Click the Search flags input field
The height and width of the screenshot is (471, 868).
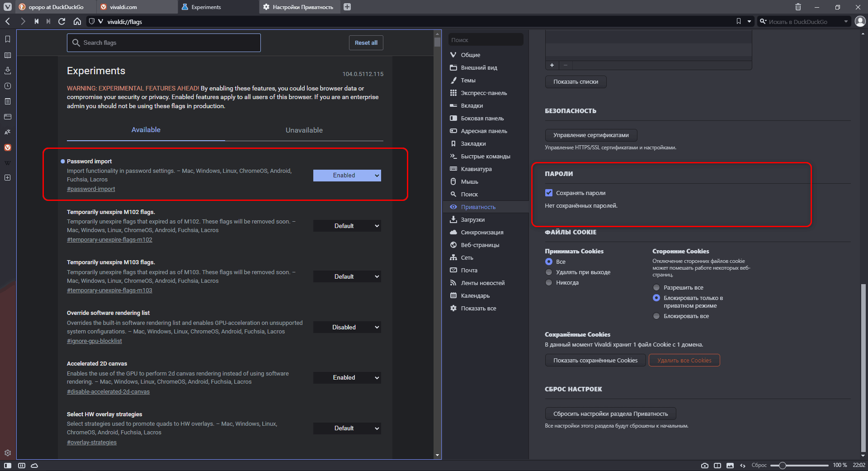pos(164,43)
